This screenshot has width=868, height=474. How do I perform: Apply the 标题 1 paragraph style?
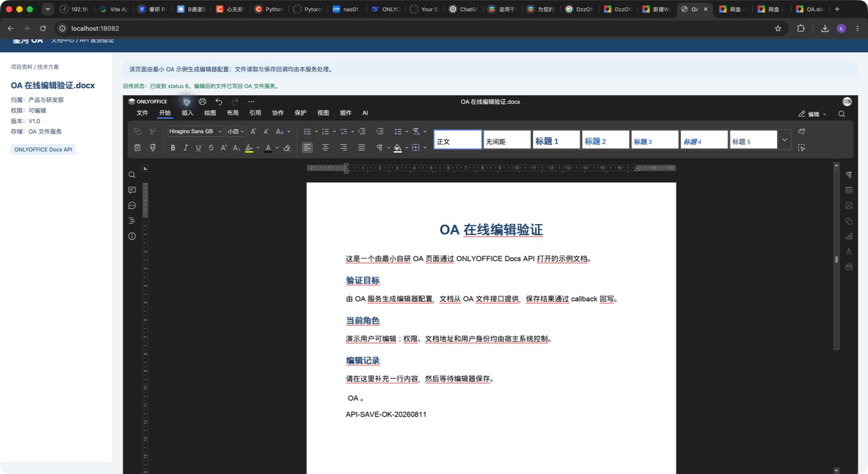556,139
